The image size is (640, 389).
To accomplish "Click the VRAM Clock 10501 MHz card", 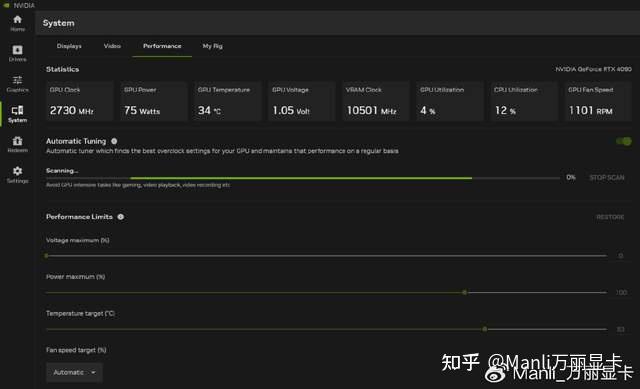I will click(x=376, y=101).
